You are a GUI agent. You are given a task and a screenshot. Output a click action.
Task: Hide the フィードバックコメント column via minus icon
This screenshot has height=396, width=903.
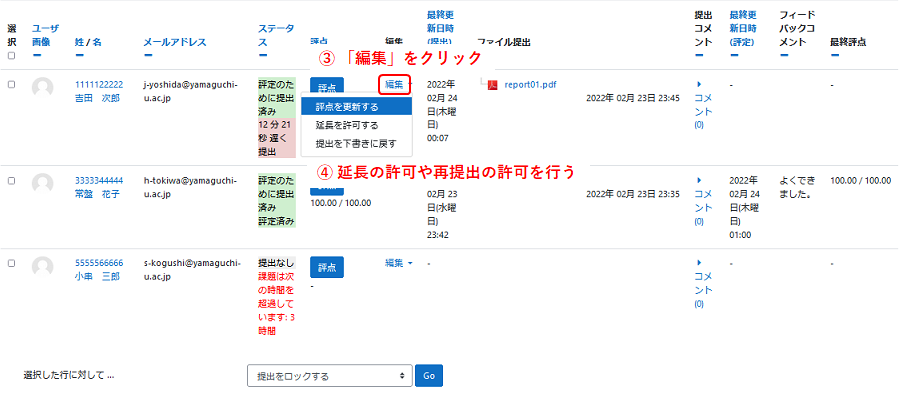783,55
